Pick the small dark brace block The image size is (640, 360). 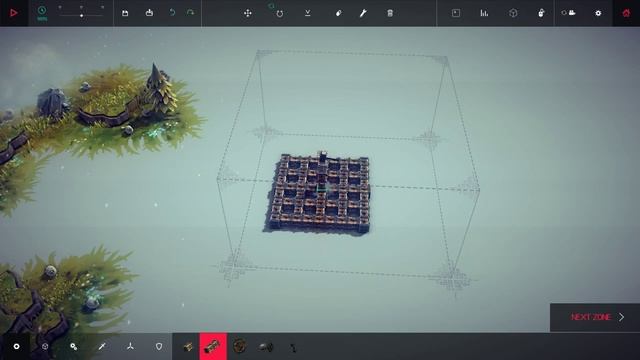pyautogui.click(x=293, y=347)
